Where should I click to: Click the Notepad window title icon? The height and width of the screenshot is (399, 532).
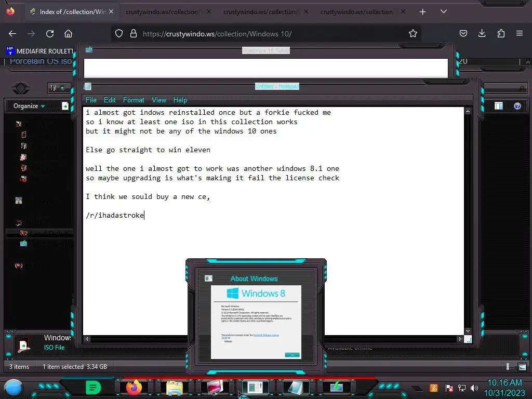87,86
